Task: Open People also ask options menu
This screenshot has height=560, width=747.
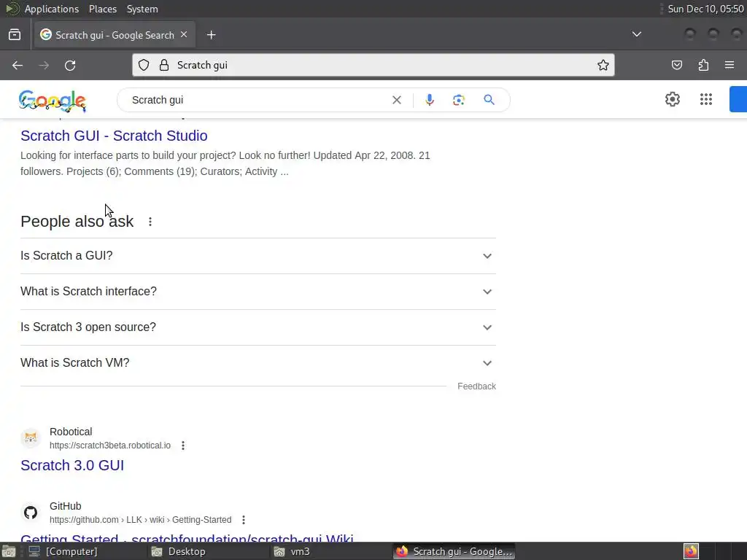Action: 150,222
